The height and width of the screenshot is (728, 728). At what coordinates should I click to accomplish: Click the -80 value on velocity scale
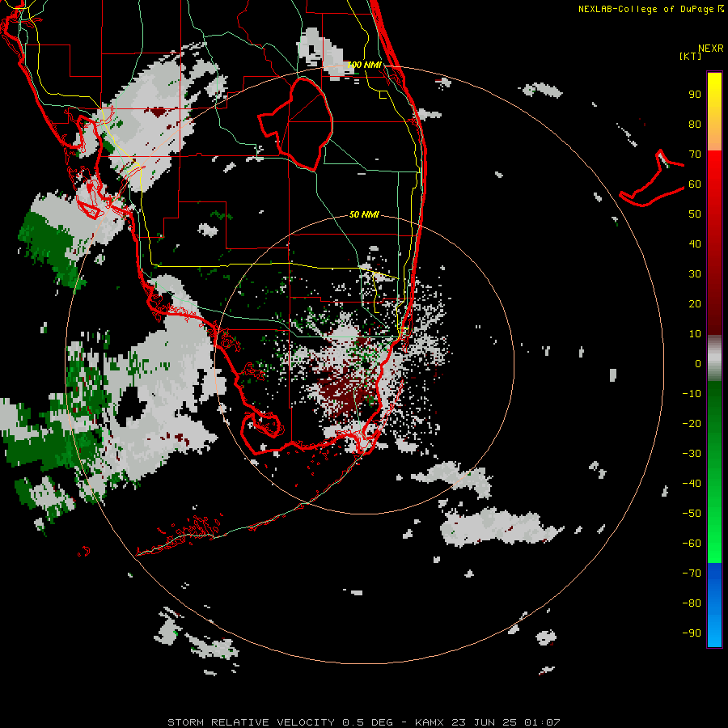tap(692, 603)
